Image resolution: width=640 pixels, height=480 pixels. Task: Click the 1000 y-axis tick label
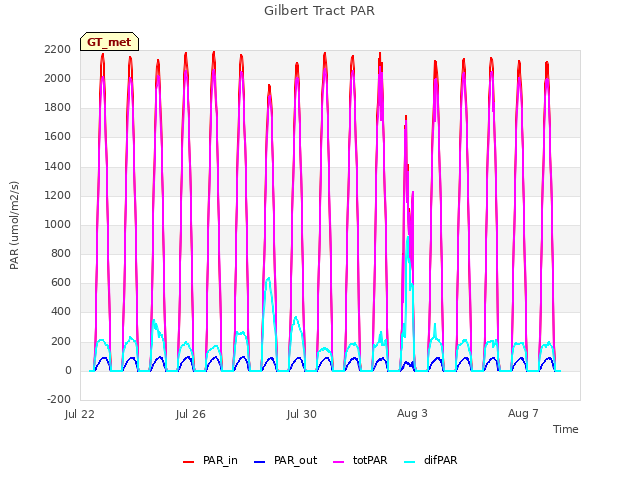point(58,224)
